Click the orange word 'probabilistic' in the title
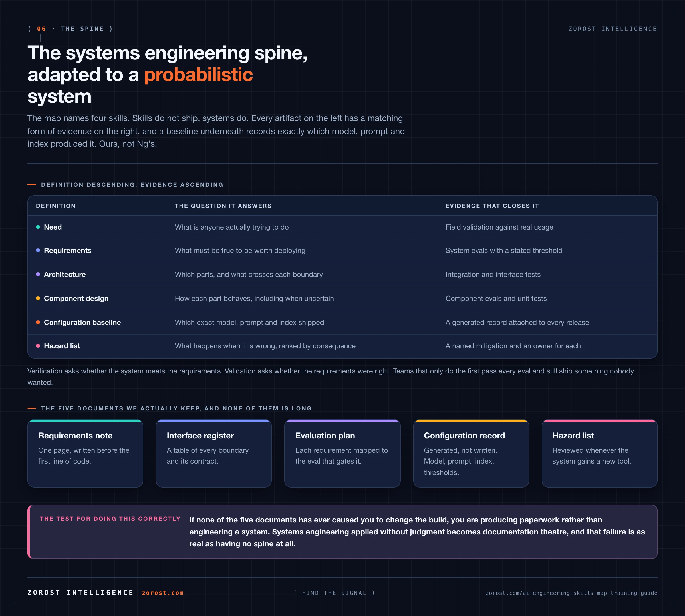The width and height of the screenshot is (685, 616). coord(198,75)
